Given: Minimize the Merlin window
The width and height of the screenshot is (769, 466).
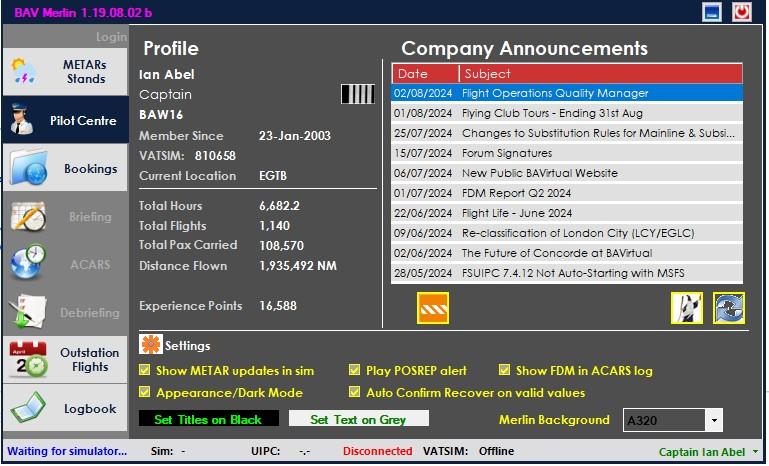Looking at the screenshot, I should tap(712, 12).
